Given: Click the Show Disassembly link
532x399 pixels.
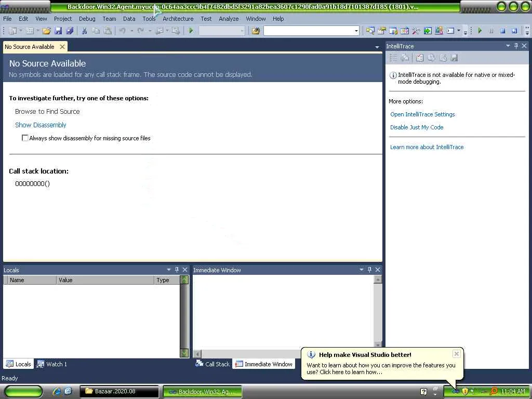Looking at the screenshot, I should pyautogui.click(x=41, y=125).
